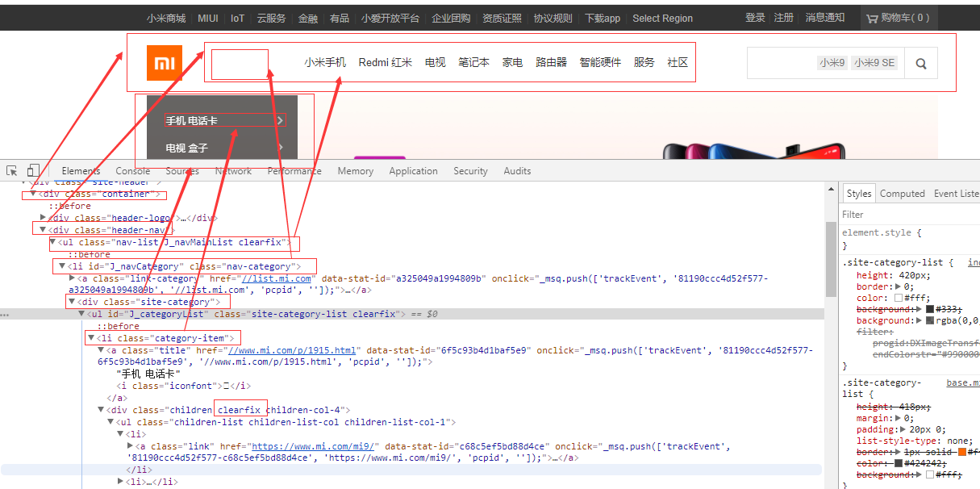The image size is (980, 489).
Task: Collapse the div class="container" node
Action: click(x=33, y=194)
